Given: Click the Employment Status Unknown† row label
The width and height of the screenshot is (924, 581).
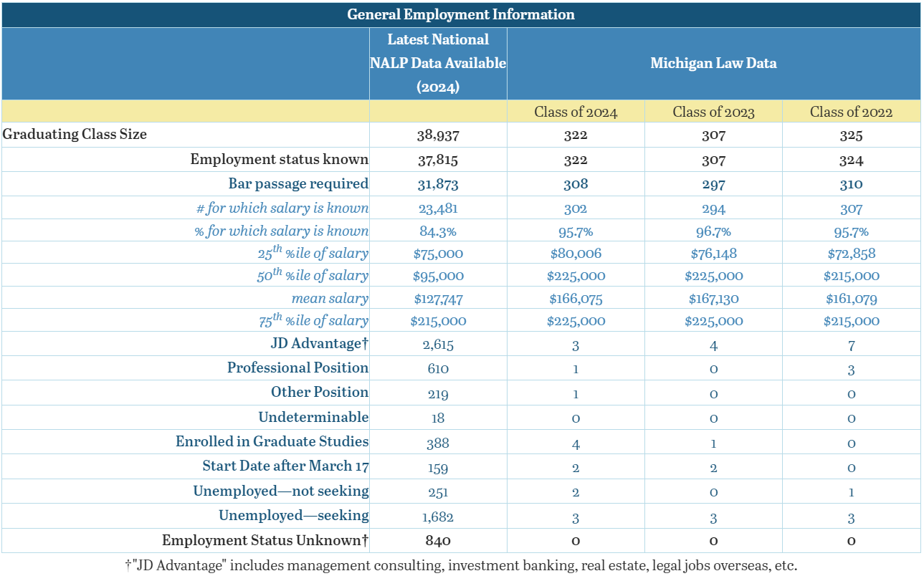Looking at the screenshot, I should tap(265, 540).
